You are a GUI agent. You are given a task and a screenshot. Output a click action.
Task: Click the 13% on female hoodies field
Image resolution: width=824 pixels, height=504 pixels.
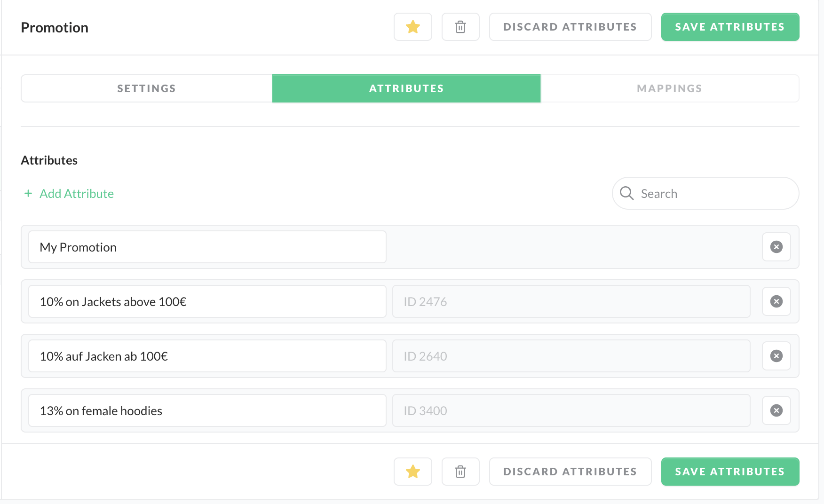click(207, 411)
